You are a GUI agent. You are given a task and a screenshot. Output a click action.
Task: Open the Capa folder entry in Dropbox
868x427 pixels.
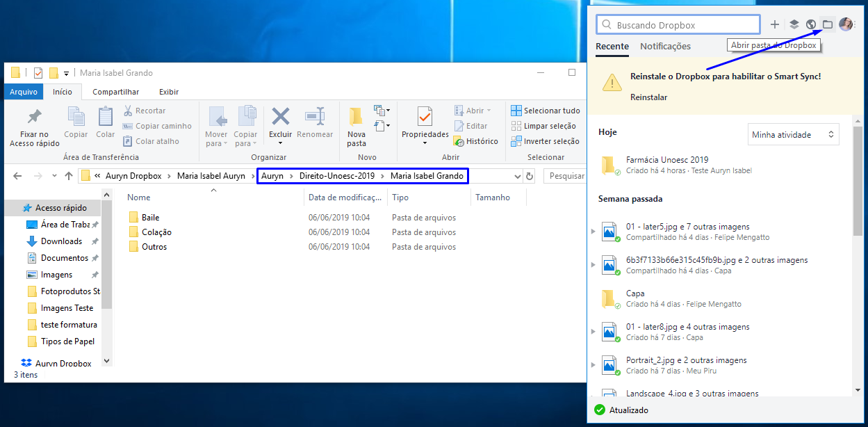[720, 298]
